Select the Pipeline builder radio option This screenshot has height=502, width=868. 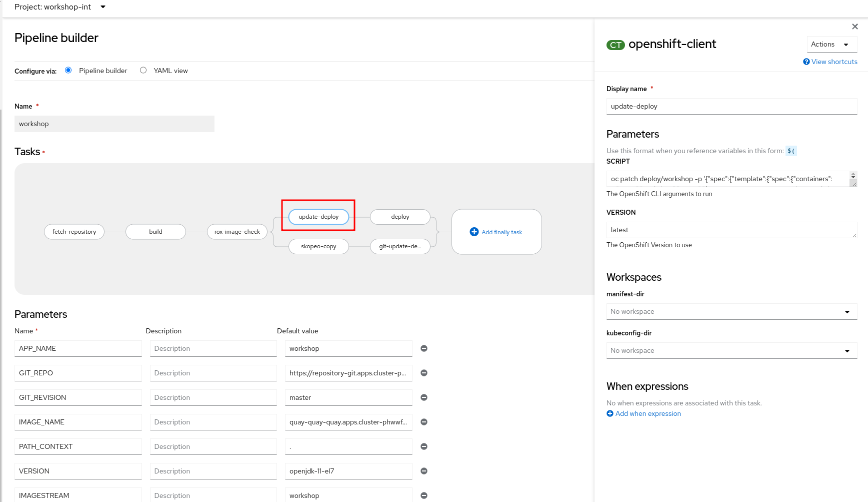68,71
